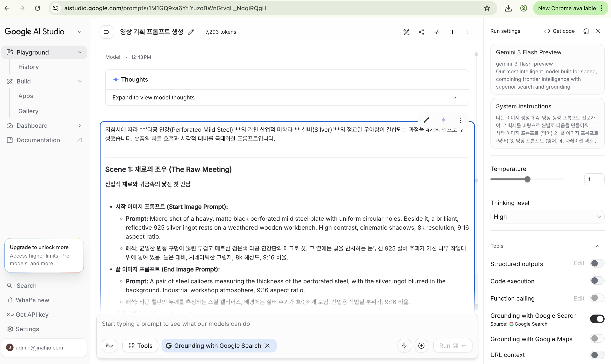Collapse the Tools section chevron
The image size is (611, 364).
point(598,246)
